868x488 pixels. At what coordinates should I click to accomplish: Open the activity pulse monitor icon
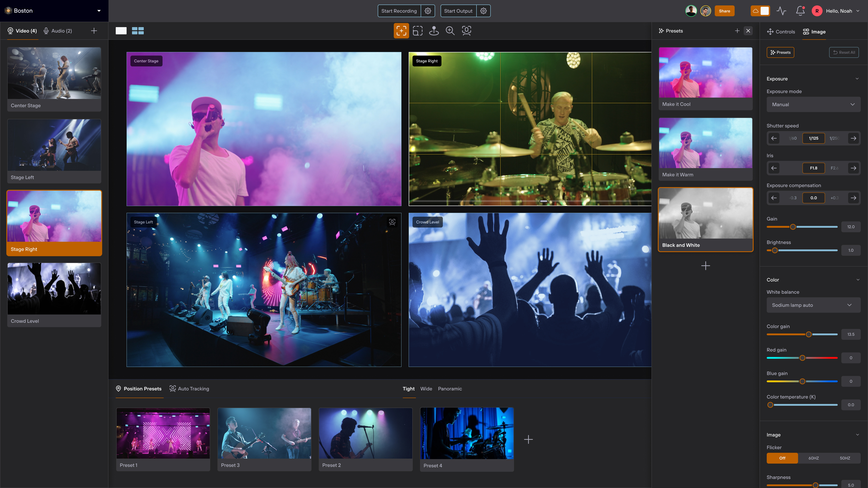point(781,11)
